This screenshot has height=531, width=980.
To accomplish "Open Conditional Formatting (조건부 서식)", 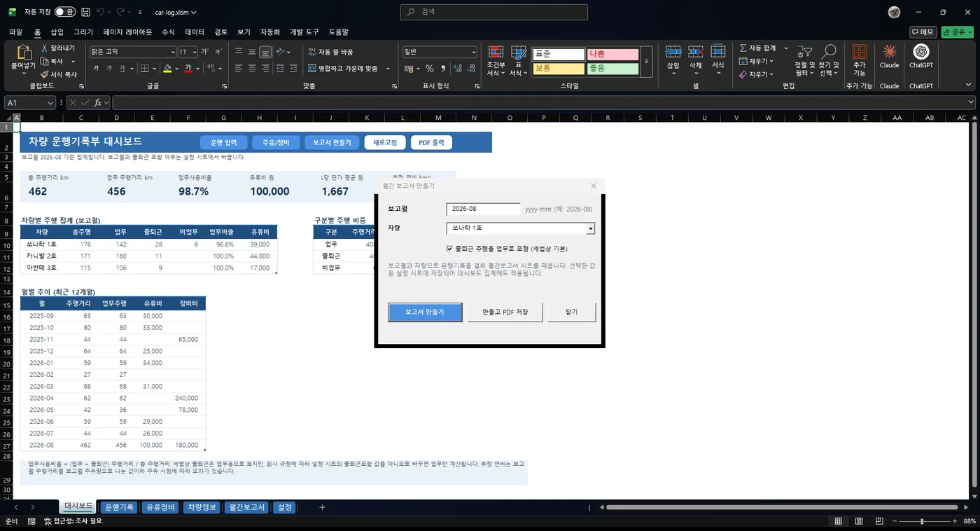I will pos(496,60).
